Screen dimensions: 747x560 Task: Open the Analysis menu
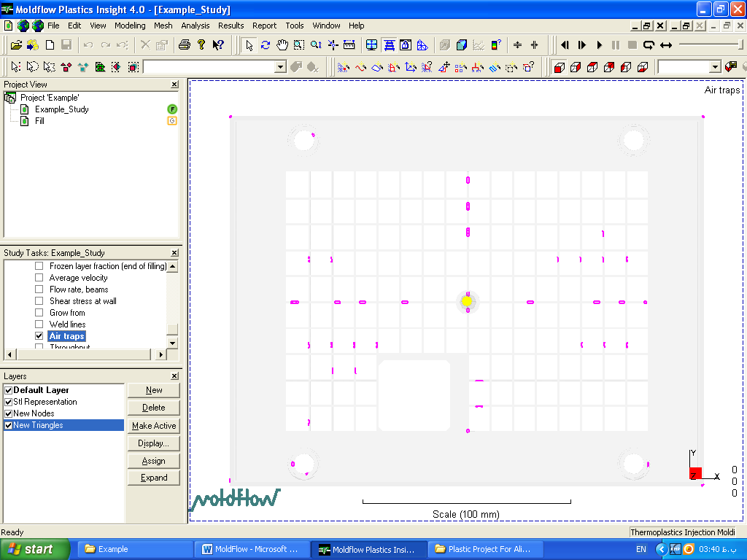click(195, 26)
